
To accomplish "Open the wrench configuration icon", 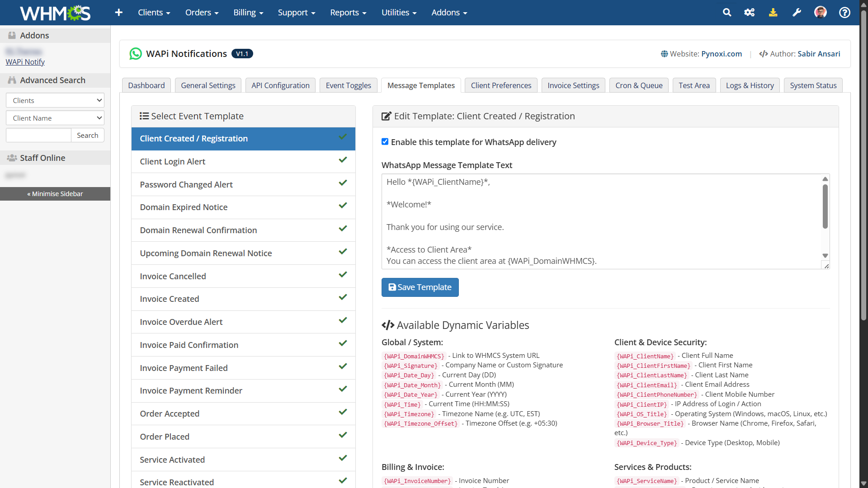I will (x=797, y=13).
